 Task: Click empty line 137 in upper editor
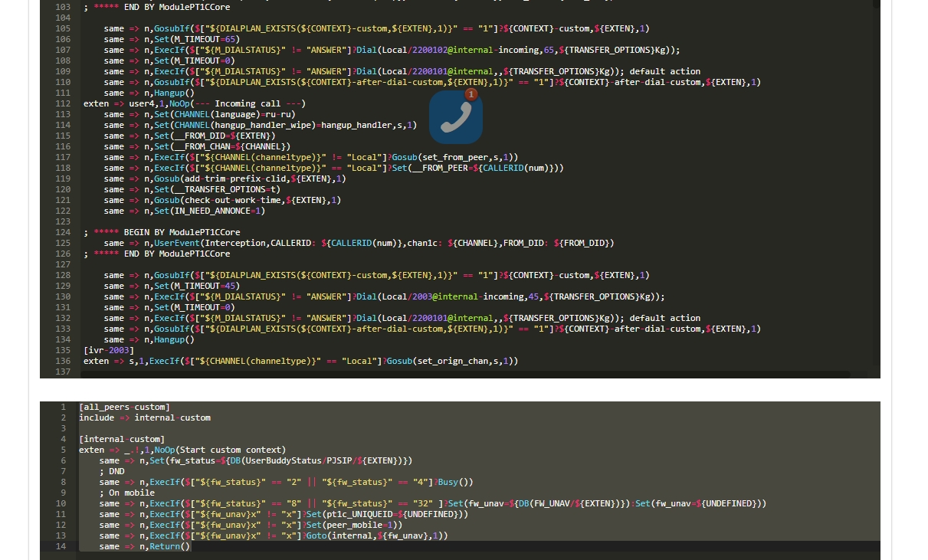click(307, 372)
